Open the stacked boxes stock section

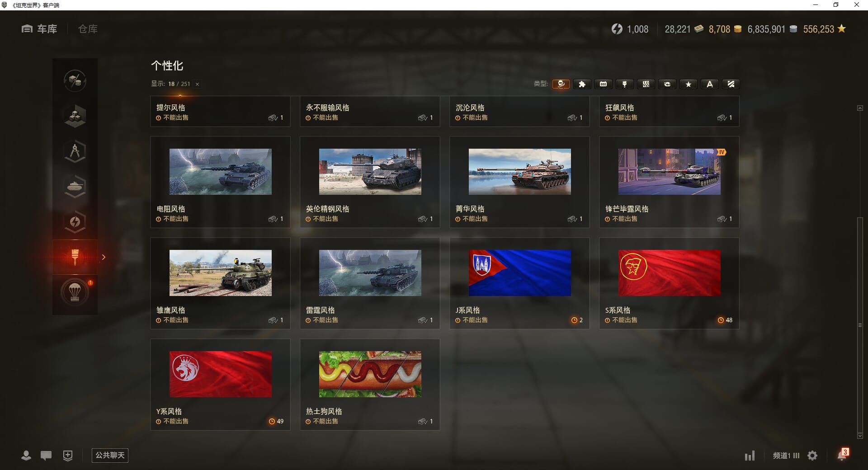pyautogui.click(x=75, y=116)
